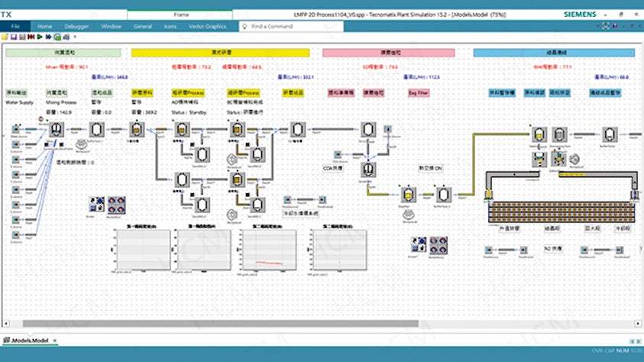This screenshot has width=644, height=362.
Task: Close the .Models.Model tab
Action: (55, 341)
